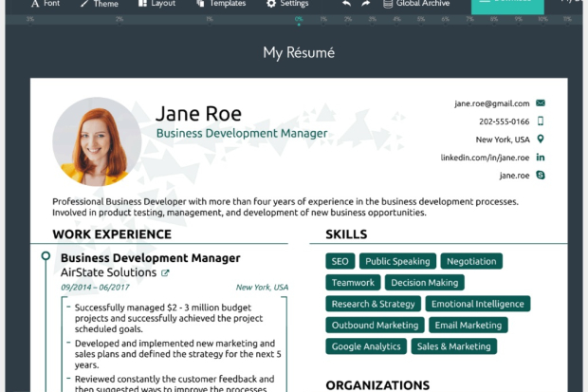Open the external link icon beside AirState Solutions
The image size is (588, 392).
166,273
